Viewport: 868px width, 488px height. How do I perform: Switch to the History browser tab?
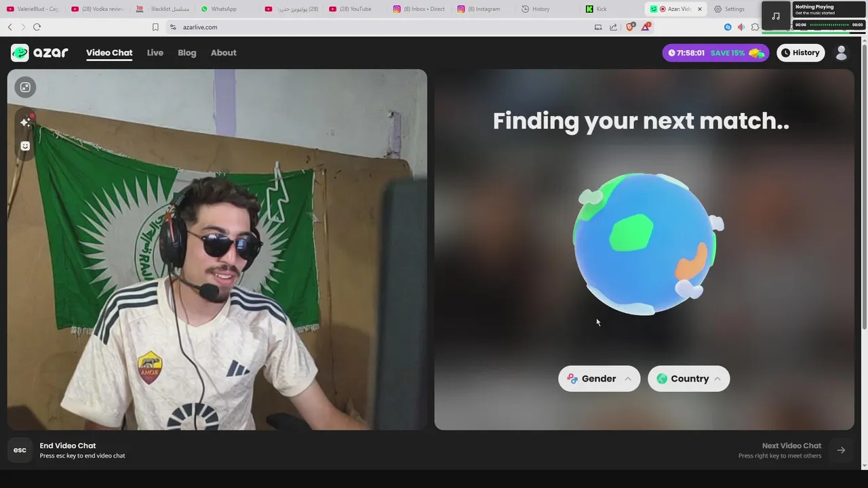pos(548,9)
